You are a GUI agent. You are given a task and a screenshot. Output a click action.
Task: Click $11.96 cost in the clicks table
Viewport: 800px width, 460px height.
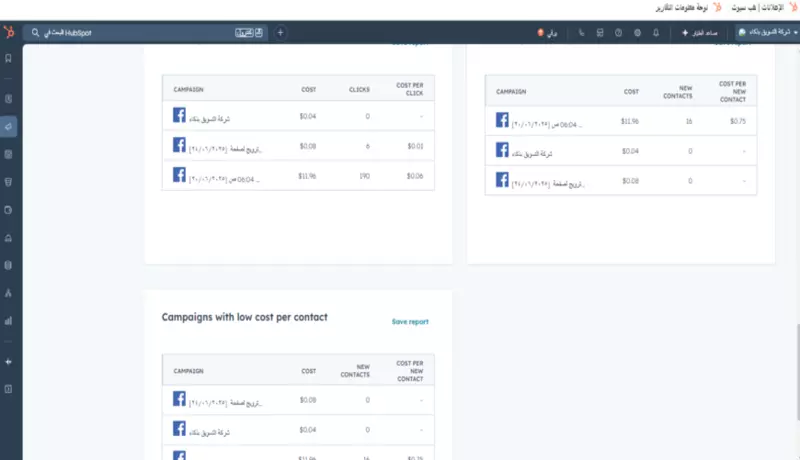coord(307,176)
